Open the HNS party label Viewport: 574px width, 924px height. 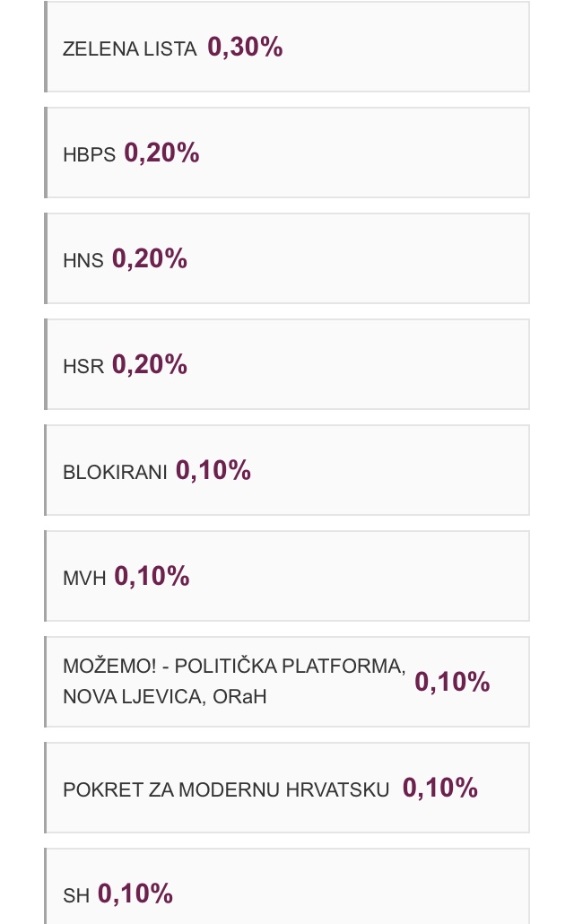tap(83, 261)
